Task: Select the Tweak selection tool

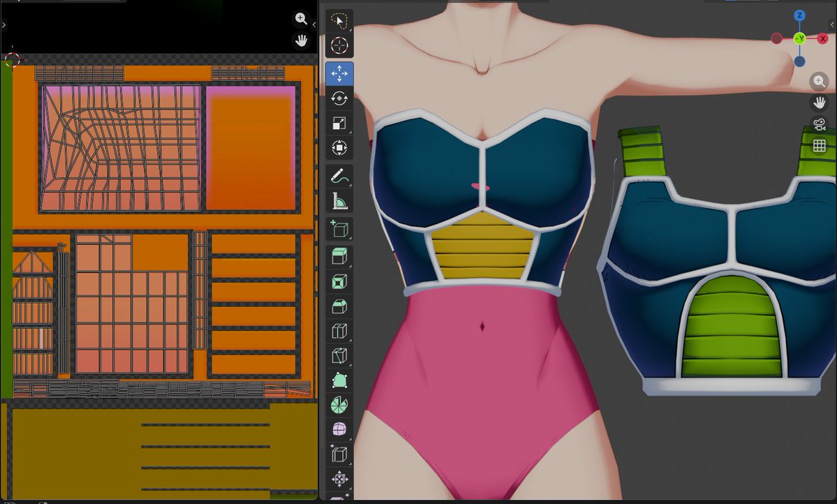Action: coord(339,20)
